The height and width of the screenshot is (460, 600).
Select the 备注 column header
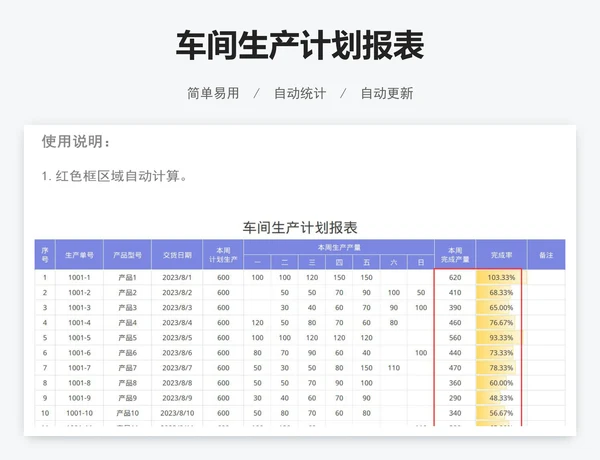tap(546, 255)
